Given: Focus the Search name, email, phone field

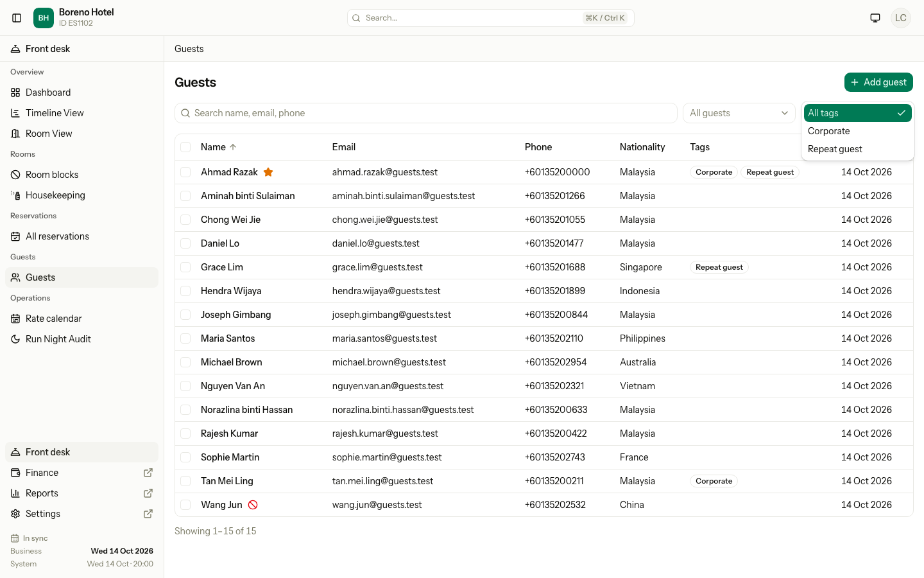Looking at the screenshot, I should pyautogui.click(x=426, y=113).
